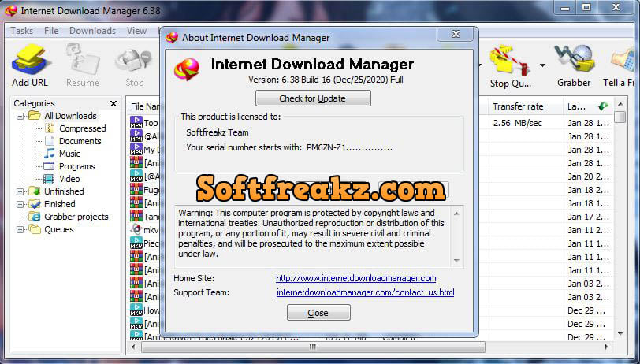640x364 pixels.
Task: Click the mkv file row icon
Action: click(x=136, y=230)
